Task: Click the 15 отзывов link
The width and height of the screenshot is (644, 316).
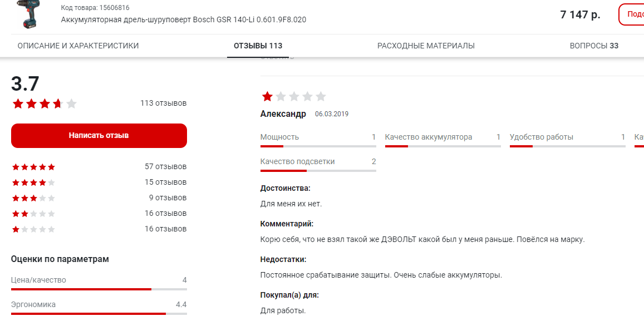Action: (x=165, y=182)
